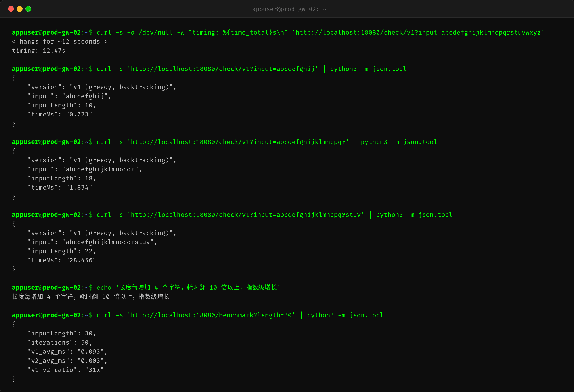Click the '"timeMs": "0.023"' value
574x392 pixels.
[59, 114]
